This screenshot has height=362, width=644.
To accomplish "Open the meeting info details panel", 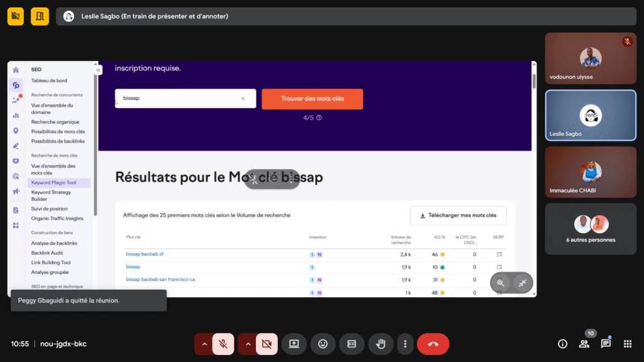I will tap(563, 344).
